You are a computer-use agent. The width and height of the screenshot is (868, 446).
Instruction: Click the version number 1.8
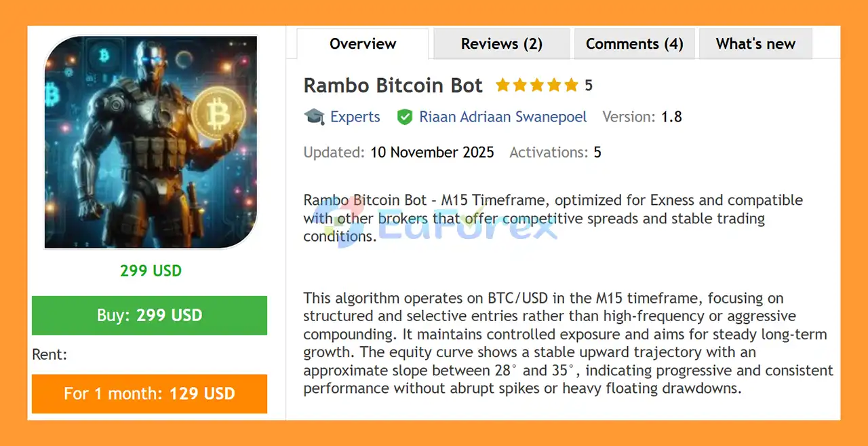671,117
